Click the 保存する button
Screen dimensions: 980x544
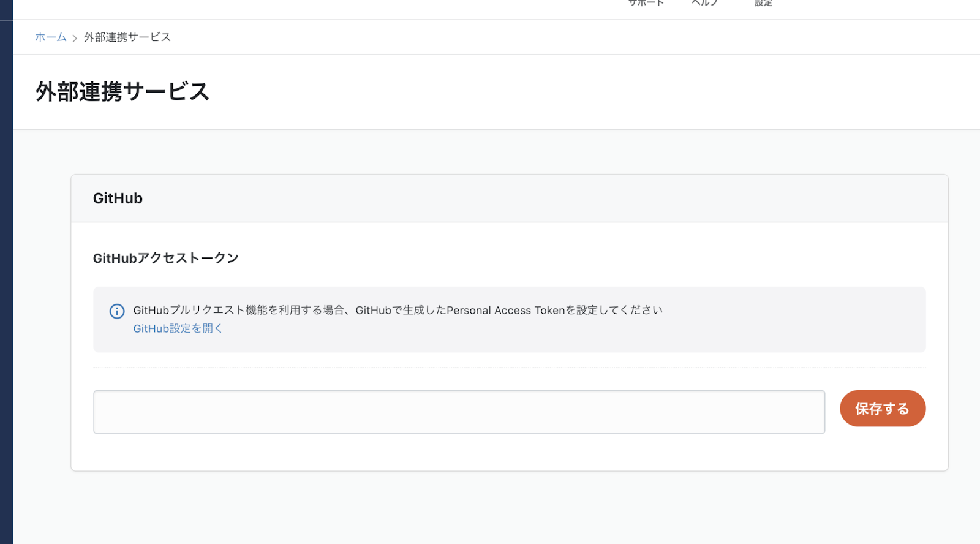coord(883,409)
